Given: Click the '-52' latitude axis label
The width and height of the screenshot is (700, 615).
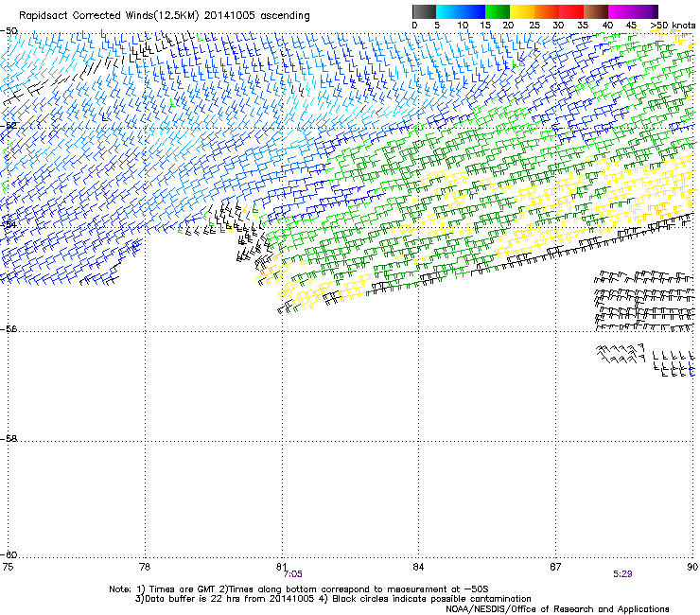Looking at the screenshot, I should click(9, 126).
